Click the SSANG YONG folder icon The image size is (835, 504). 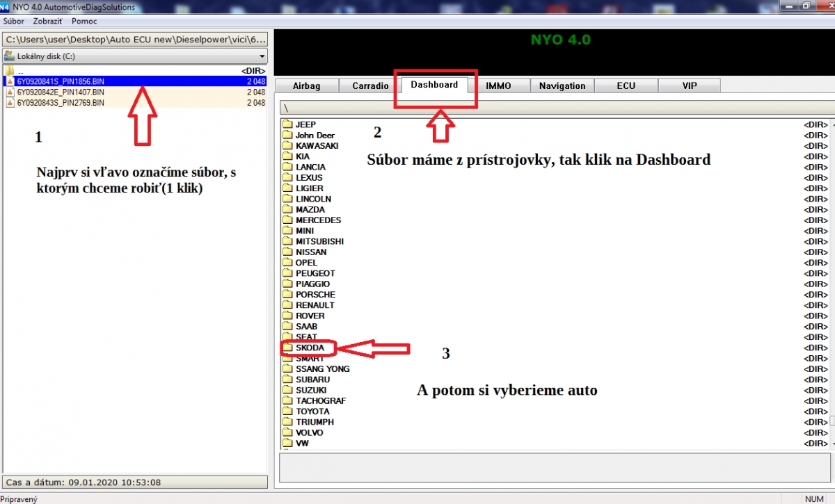287,368
